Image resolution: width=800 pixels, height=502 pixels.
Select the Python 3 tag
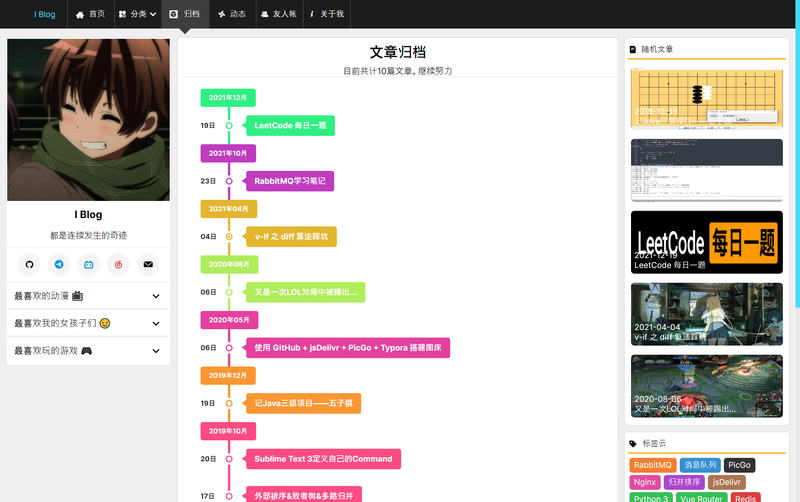(651, 497)
